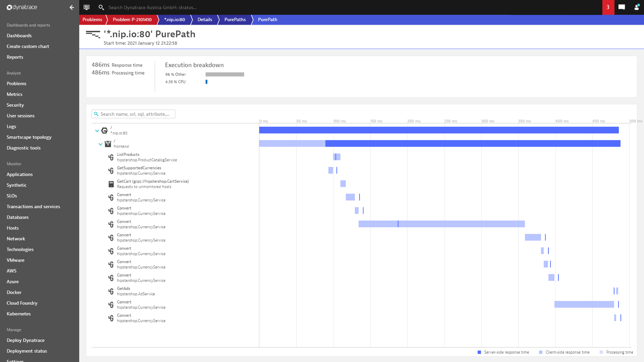Viewport: 644px width, 362px height.
Task: Open Hosts in the sidebar
Action: (13, 228)
